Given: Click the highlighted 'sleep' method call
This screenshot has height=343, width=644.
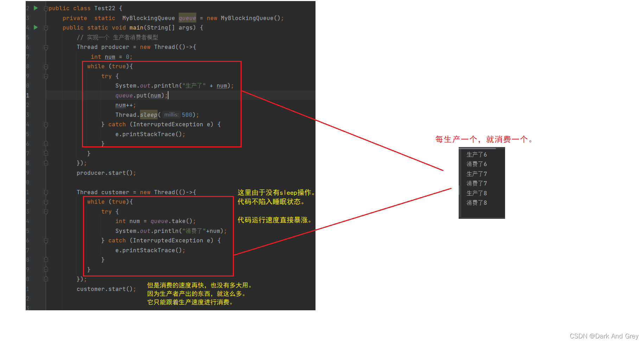Looking at the screenshot, I should (148, 115).
